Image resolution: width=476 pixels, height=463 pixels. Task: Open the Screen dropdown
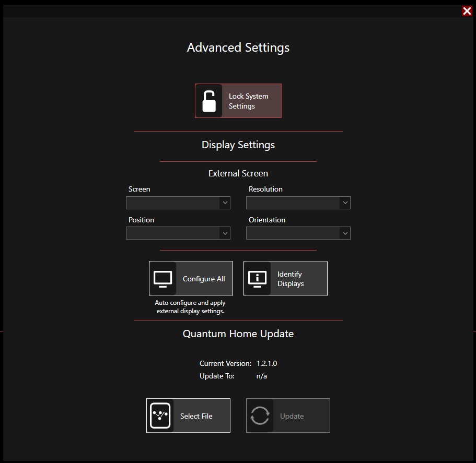178,203
